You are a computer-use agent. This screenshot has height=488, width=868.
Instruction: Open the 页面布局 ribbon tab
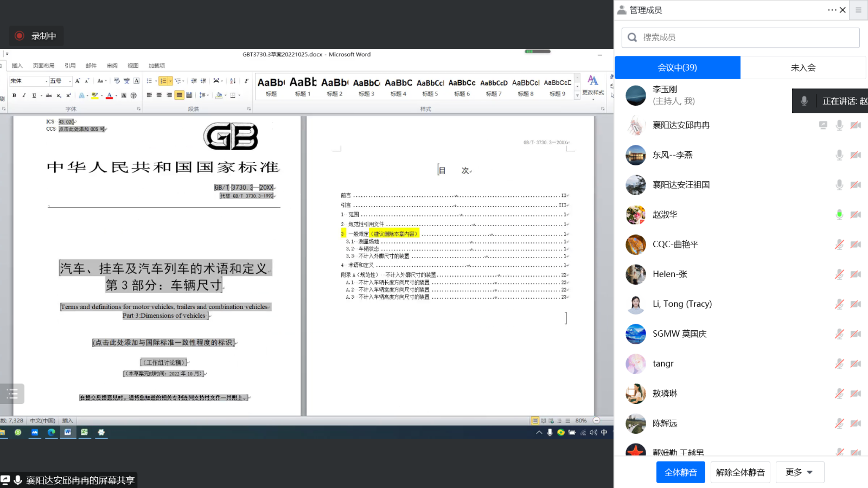(43, 66)
